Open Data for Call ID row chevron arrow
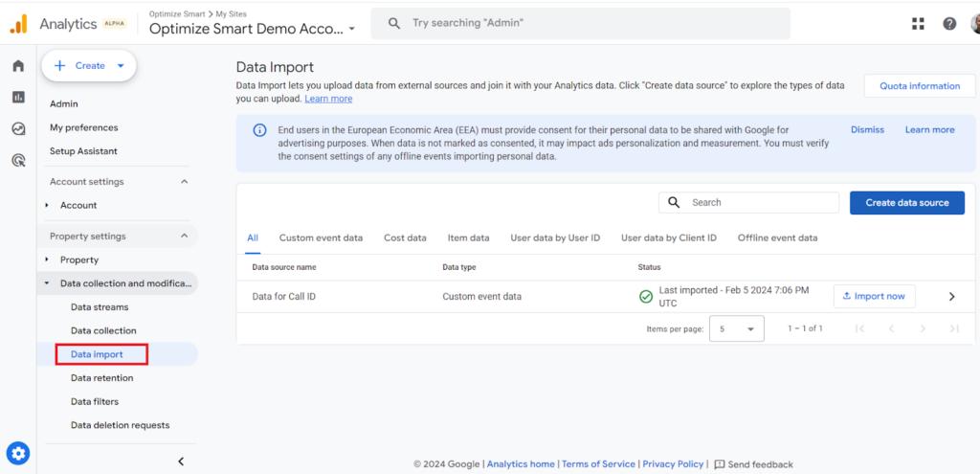Screen dimensions: 980x474 (952, 297)
